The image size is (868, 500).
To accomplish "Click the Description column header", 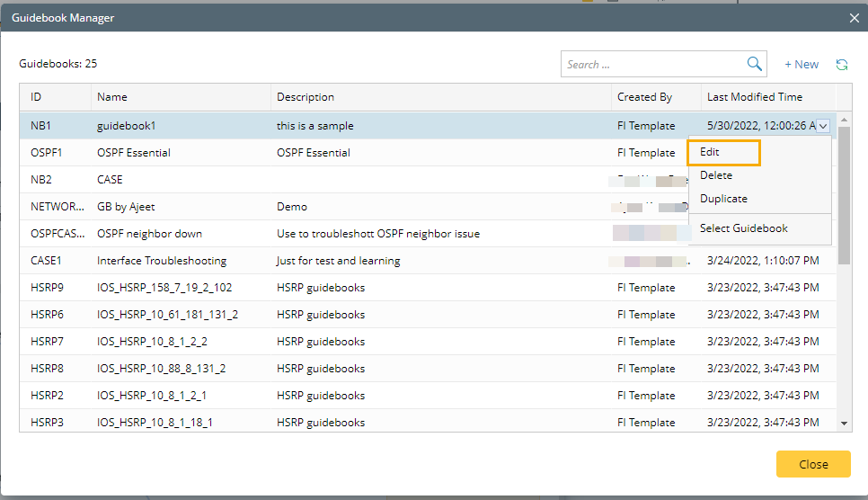I will [306, 97].
